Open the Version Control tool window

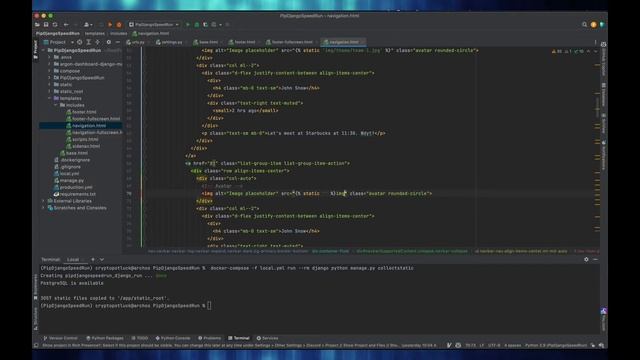(60, 338)
